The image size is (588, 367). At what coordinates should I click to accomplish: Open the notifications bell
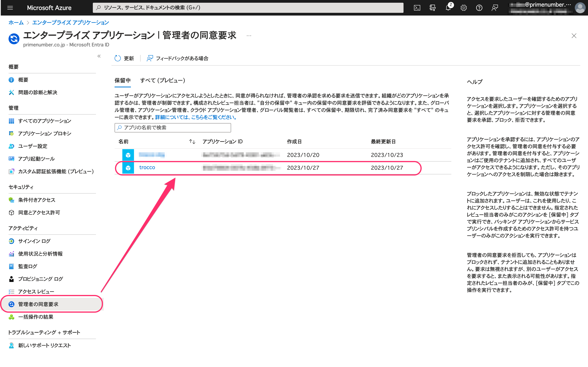click(448, 8)
